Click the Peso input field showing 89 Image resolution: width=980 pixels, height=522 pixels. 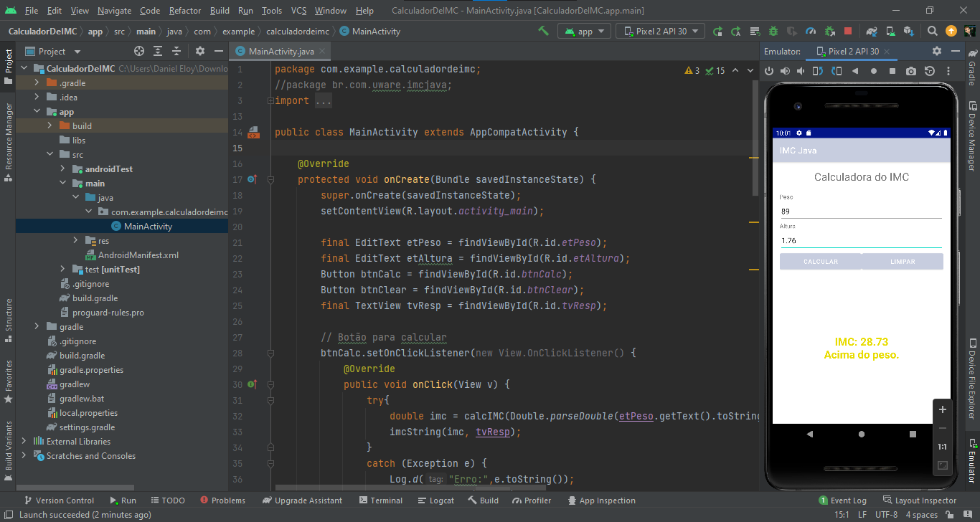[x=861, y=212]
